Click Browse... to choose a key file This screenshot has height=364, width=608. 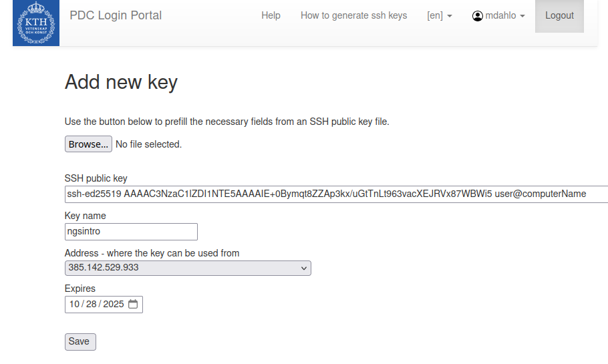point(88,144)
